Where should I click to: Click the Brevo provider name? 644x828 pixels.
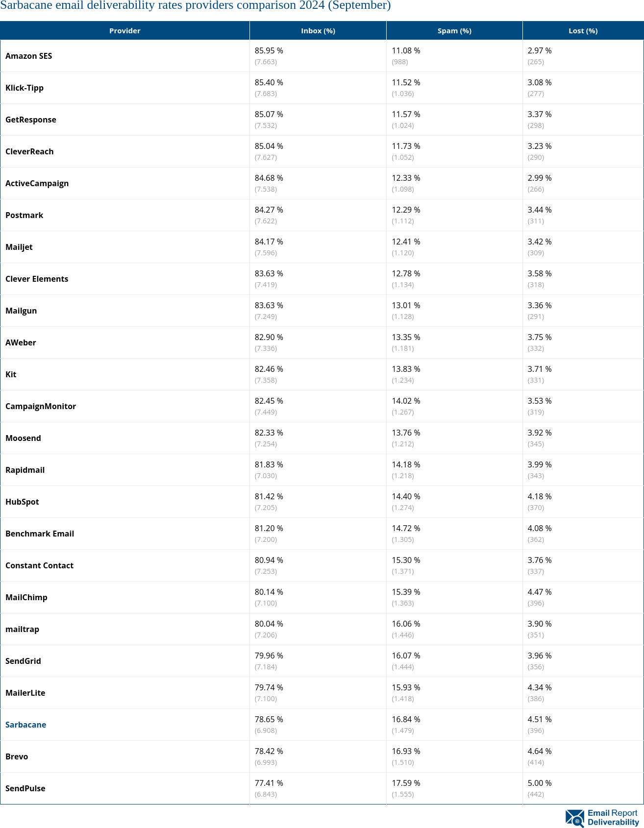17,756
